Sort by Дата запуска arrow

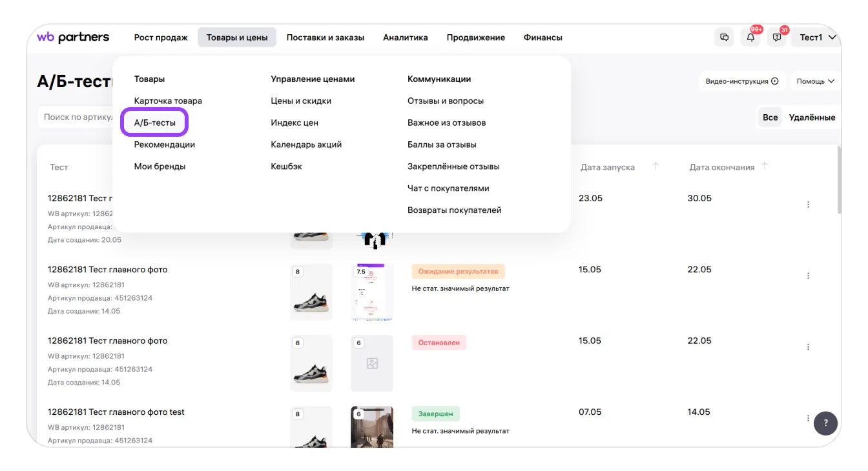pyautogui.click(x=656, y=166)
